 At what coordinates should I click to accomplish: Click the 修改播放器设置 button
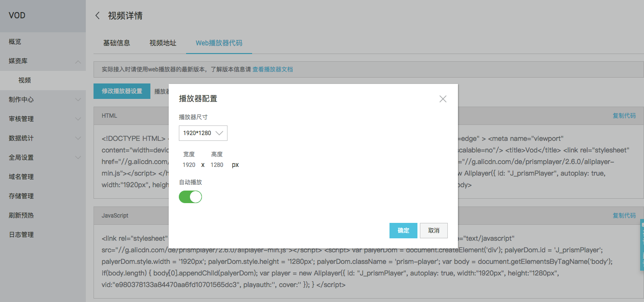(122, 91)
